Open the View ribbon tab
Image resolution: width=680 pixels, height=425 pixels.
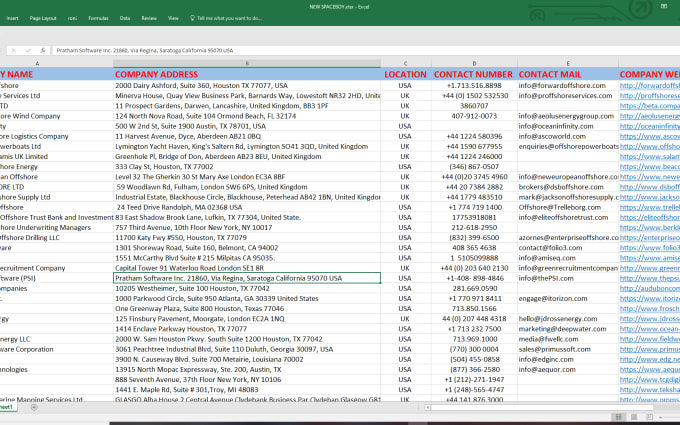point(173,18)
